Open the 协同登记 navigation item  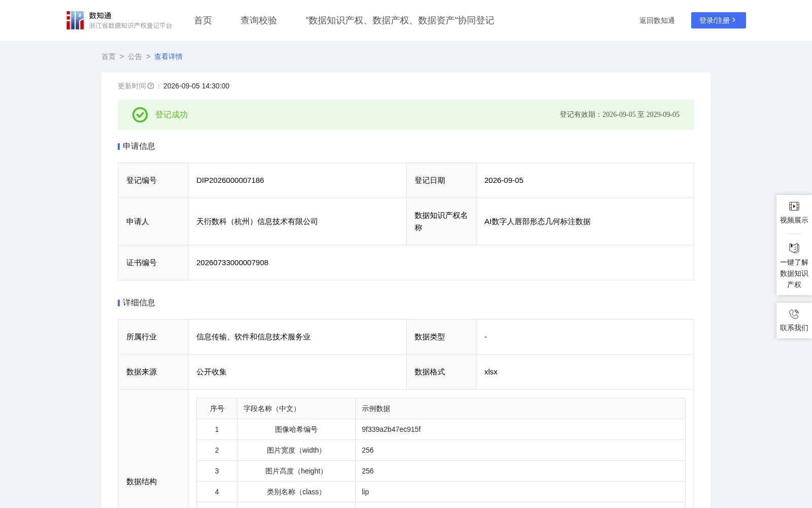tap(400, 20)
